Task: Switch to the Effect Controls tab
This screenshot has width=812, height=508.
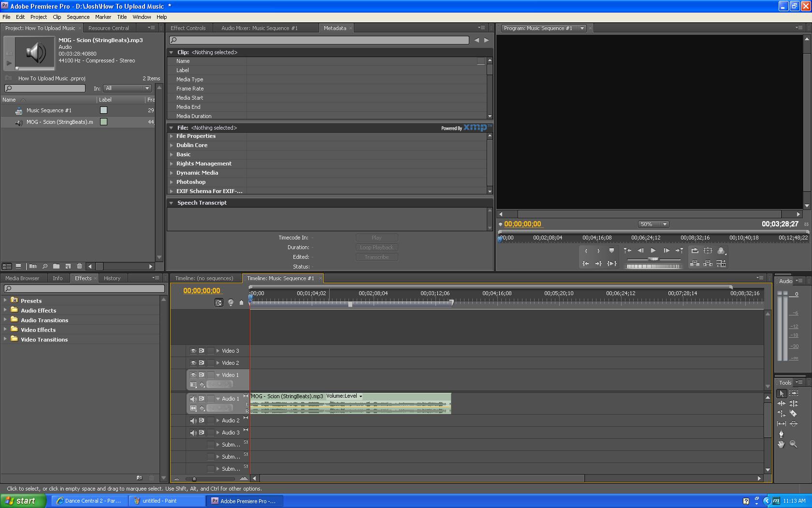Action: (x=188, y=28)
